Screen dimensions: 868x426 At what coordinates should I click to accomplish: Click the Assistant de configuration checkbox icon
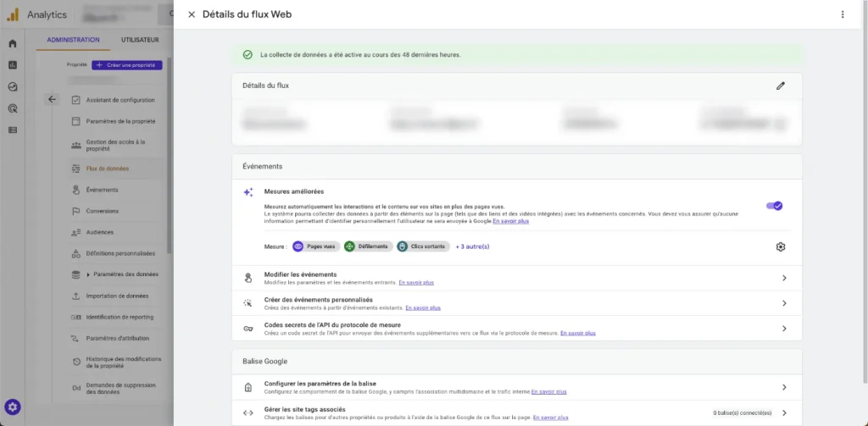[x=76, y=100]
